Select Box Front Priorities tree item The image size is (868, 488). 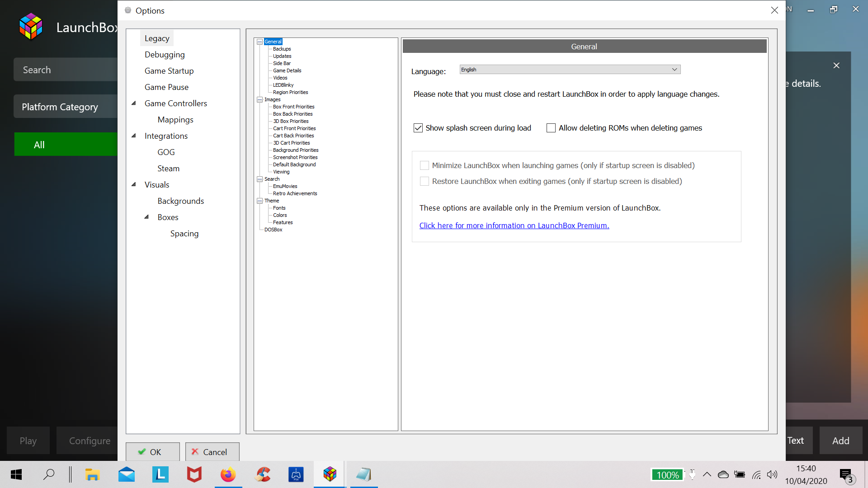[293, 107]
